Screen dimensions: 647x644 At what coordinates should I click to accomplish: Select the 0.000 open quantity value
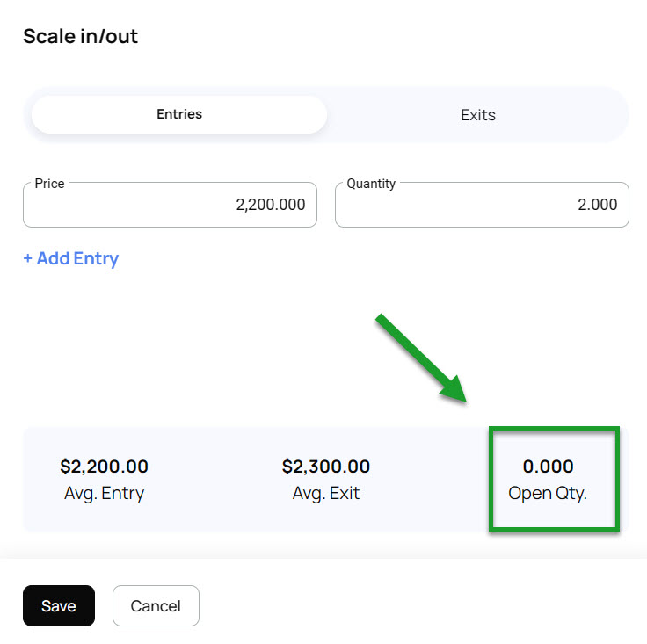point(548,467)
